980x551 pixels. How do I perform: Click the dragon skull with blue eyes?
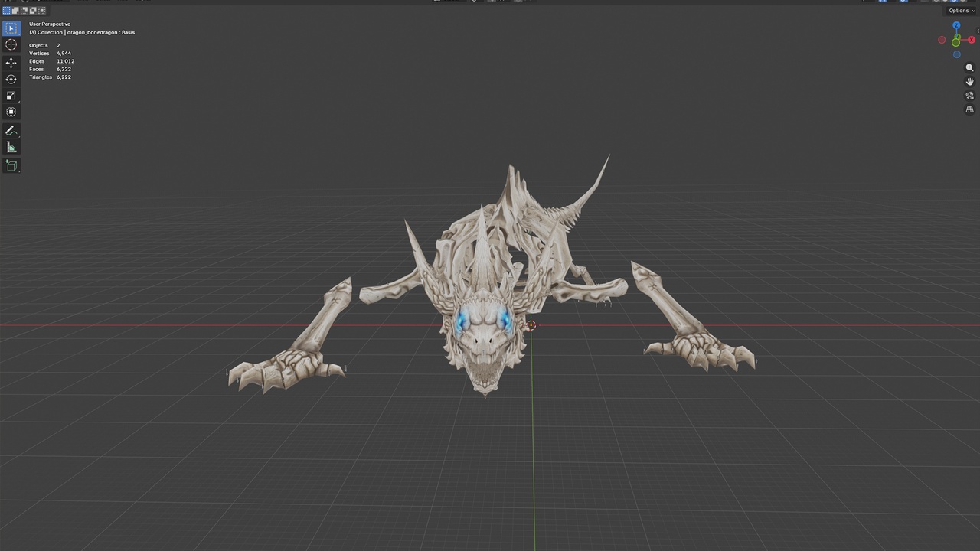point(484,341)
